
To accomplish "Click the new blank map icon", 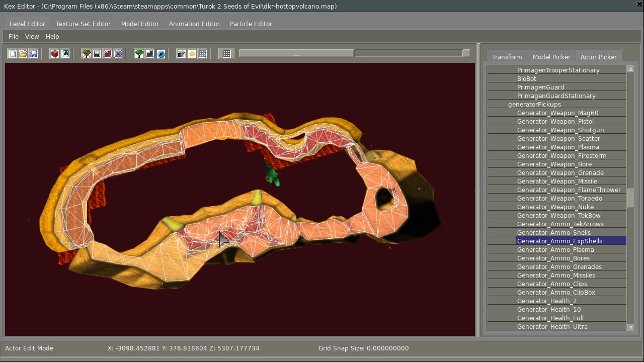I will click(x=13, y=54).
